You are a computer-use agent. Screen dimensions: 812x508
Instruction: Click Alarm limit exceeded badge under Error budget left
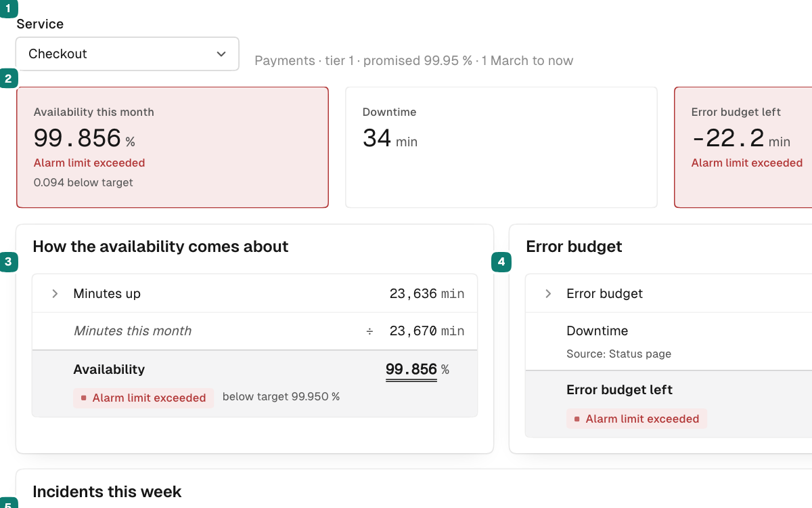[x=637, y=419]
